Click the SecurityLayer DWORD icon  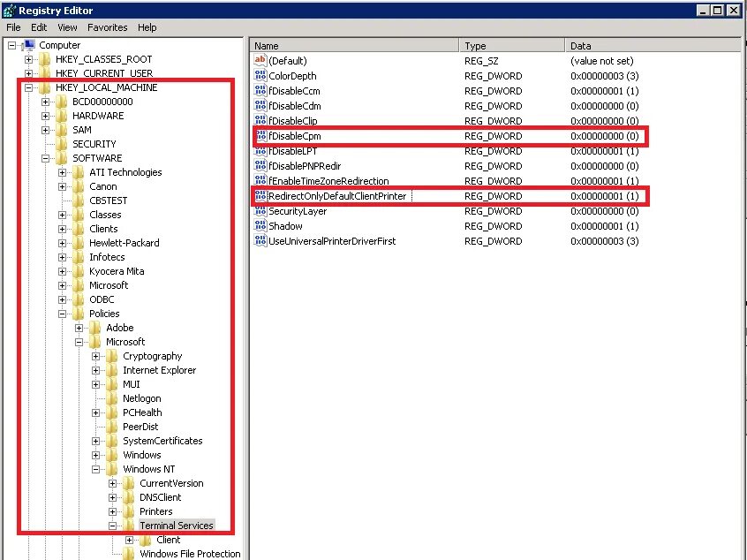[260, 211]
